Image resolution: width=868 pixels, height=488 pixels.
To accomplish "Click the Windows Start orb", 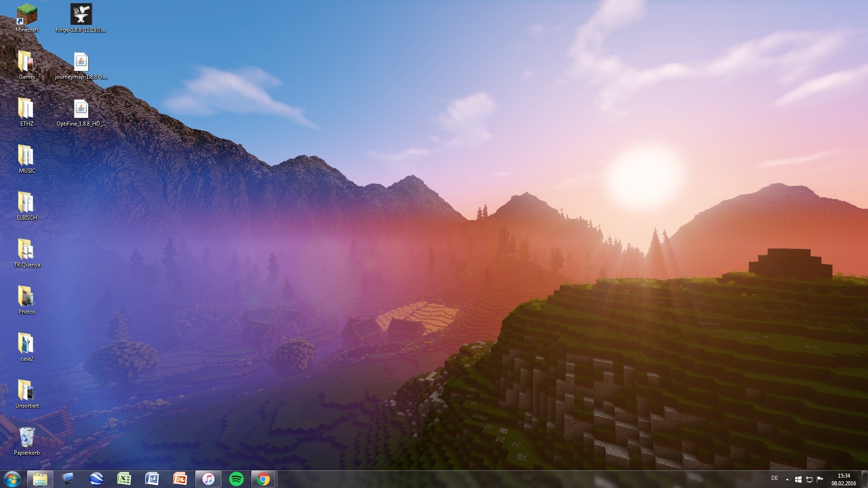I will click(12, 479).
